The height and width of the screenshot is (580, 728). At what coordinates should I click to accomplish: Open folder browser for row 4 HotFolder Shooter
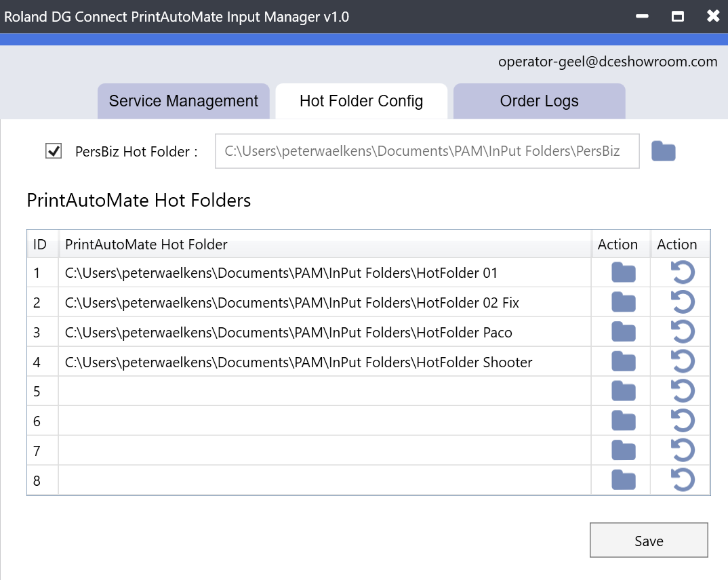point(623,362)
